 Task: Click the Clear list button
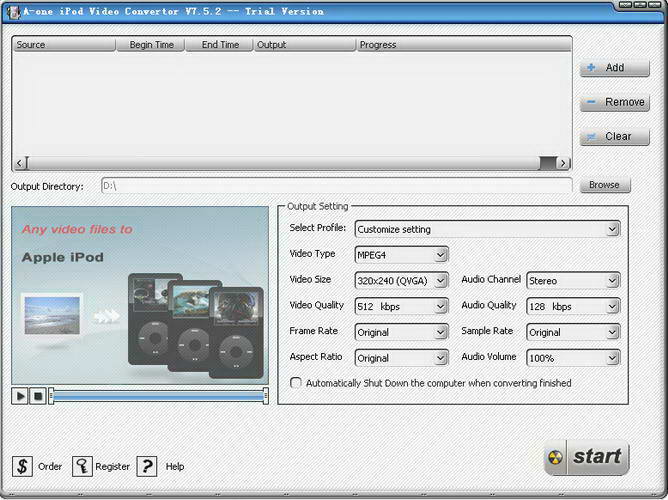[614, 137]
